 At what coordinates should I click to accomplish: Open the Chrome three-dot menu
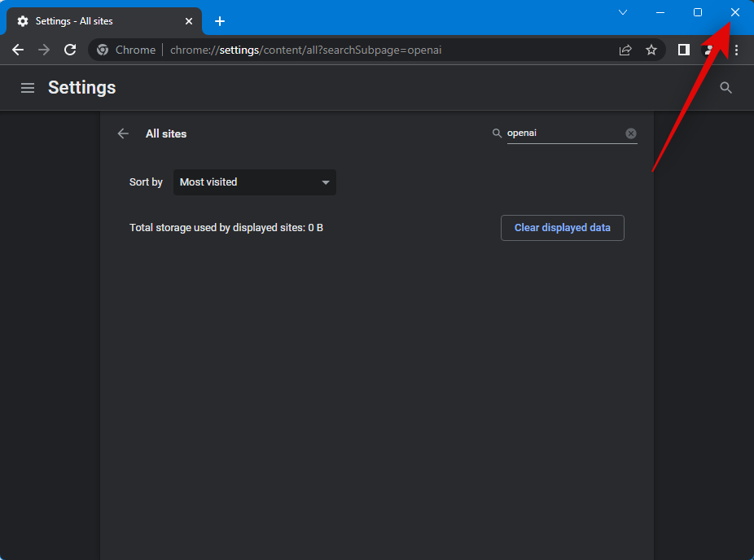coord(736,50)
